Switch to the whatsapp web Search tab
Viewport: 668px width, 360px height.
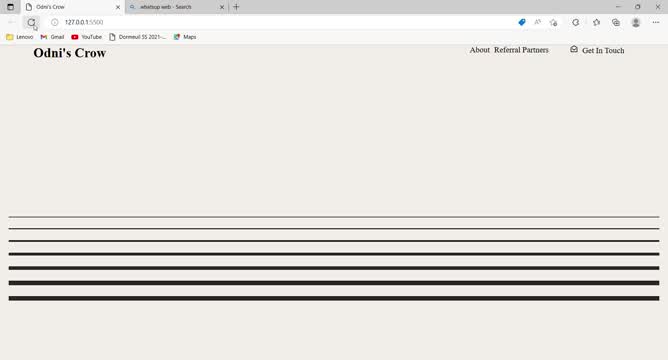(x=177, y=7)
